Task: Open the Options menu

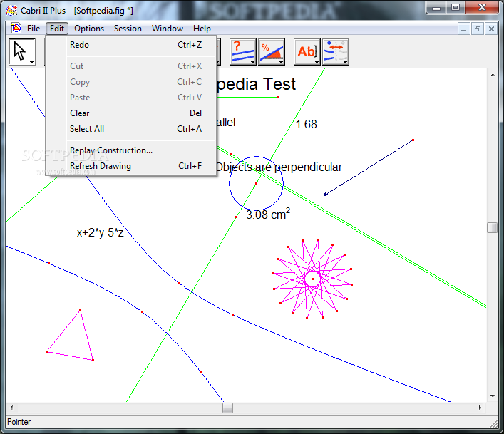Action: point(89,29)
